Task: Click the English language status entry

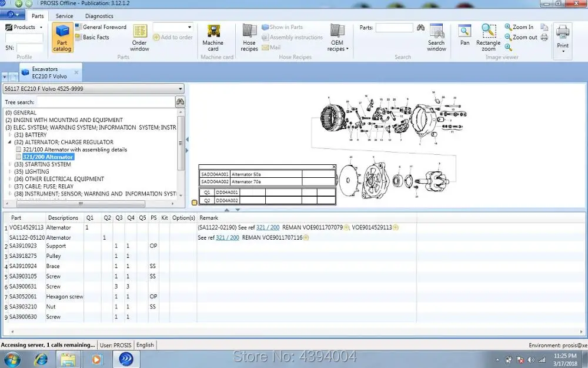Action: (145, 344)
